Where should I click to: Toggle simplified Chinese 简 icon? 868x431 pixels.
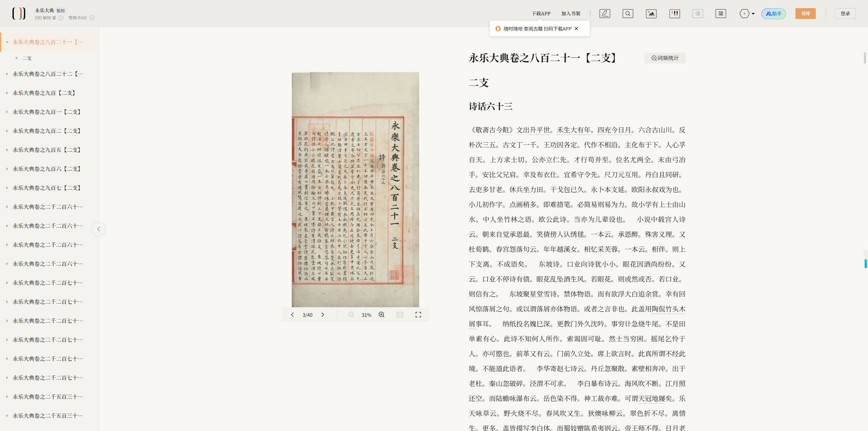point(721,14)
